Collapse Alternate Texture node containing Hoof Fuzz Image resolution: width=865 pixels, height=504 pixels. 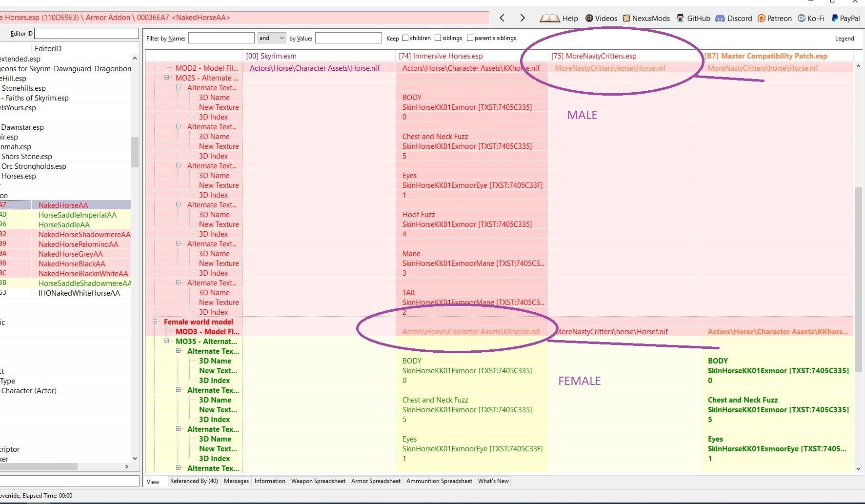(179, 204)
